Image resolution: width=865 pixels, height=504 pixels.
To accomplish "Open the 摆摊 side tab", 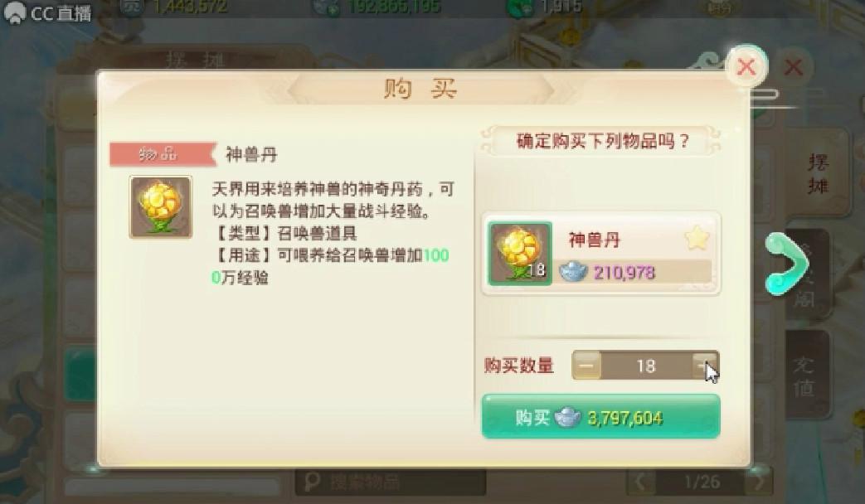I will pyautogui.click(x=818, y=173).
